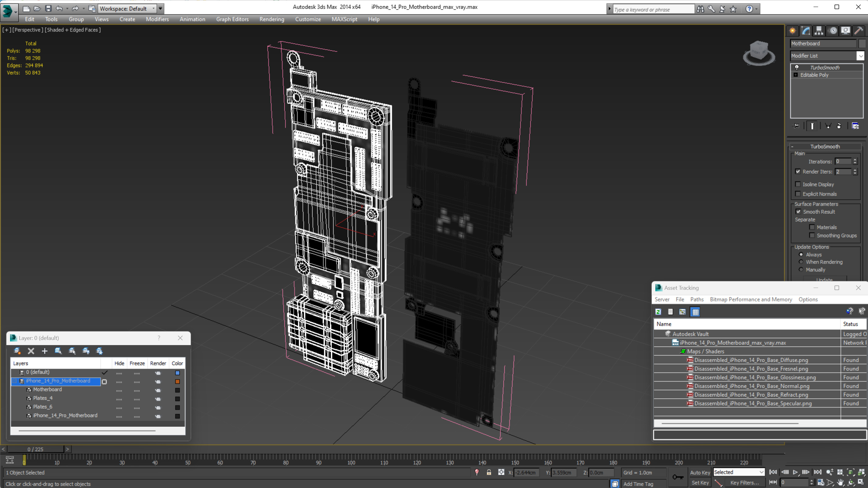Select Always update option
This screenshot has width=868, height=488.
pyautogui.click(x=801, y=254)
